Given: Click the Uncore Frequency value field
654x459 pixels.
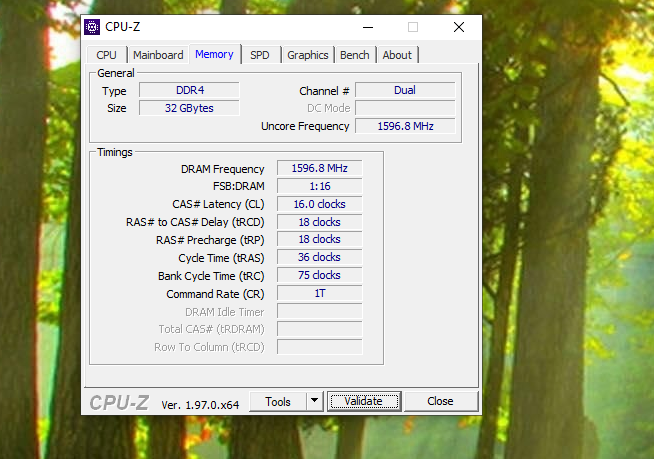Looking at the screenshot, I should [405, 126].
